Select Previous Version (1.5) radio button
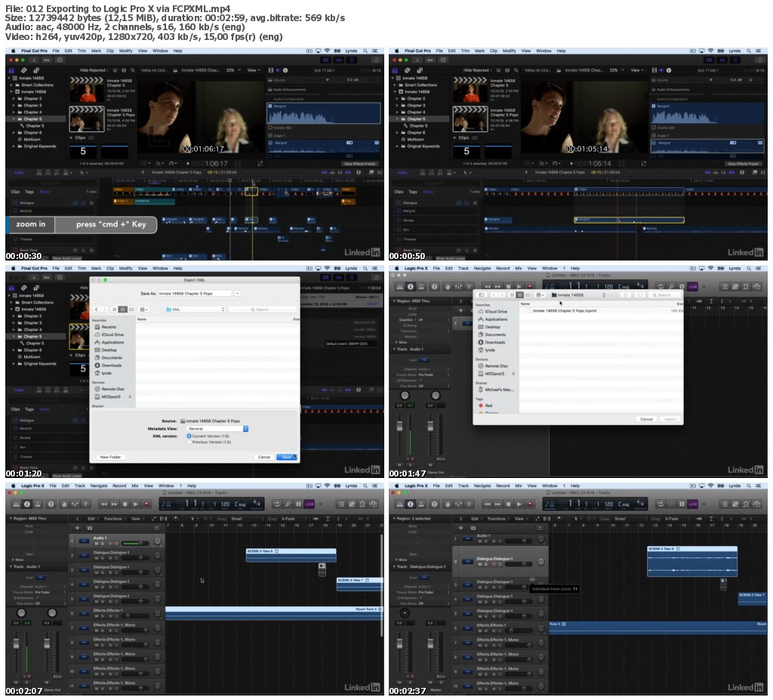773x700 pixels. point(189,442)
